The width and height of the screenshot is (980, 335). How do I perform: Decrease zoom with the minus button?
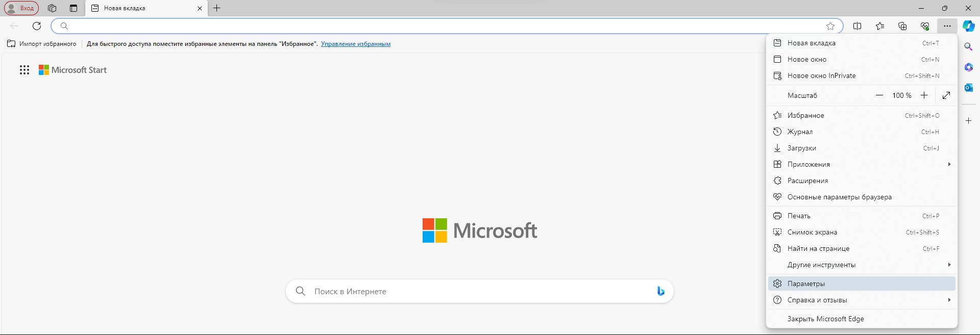point(879,95)
